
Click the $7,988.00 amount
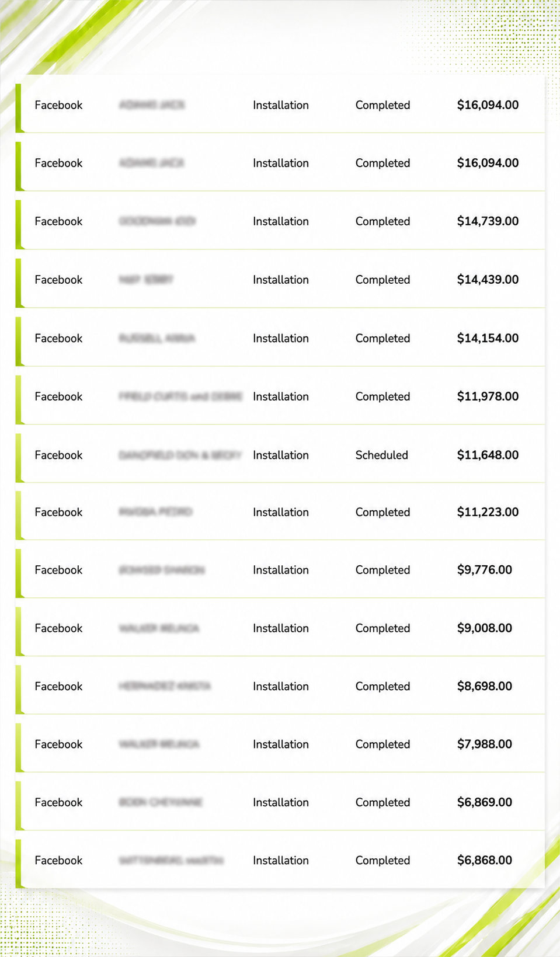tap(484, 744)
